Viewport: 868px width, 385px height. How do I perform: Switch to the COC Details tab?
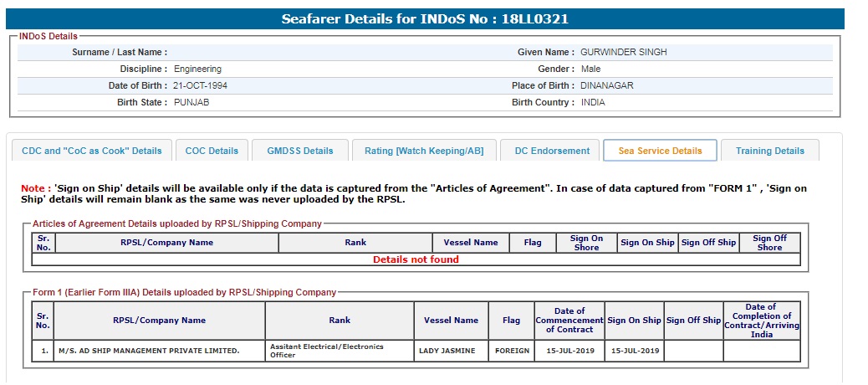tap(212, 151)
